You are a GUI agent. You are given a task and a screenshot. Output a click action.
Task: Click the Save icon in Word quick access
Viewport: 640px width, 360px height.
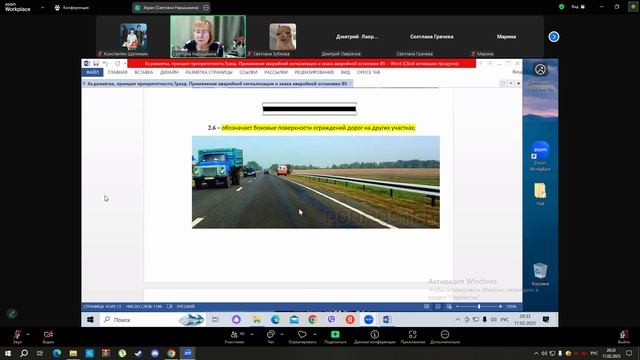(x=96, y=64)
